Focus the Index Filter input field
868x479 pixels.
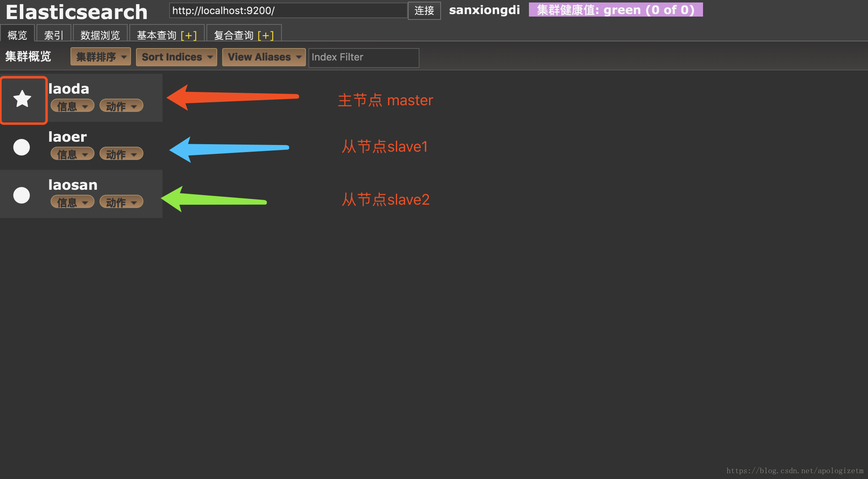coord(364,57)
